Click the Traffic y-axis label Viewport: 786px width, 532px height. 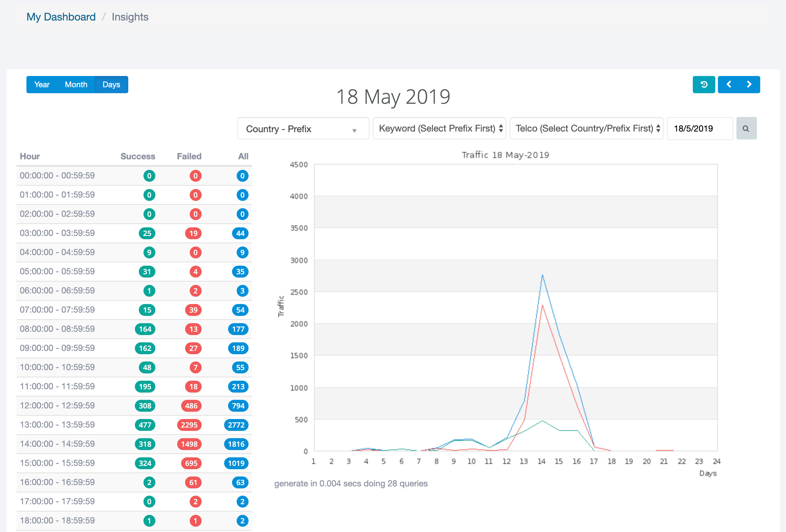coord(281,306)
